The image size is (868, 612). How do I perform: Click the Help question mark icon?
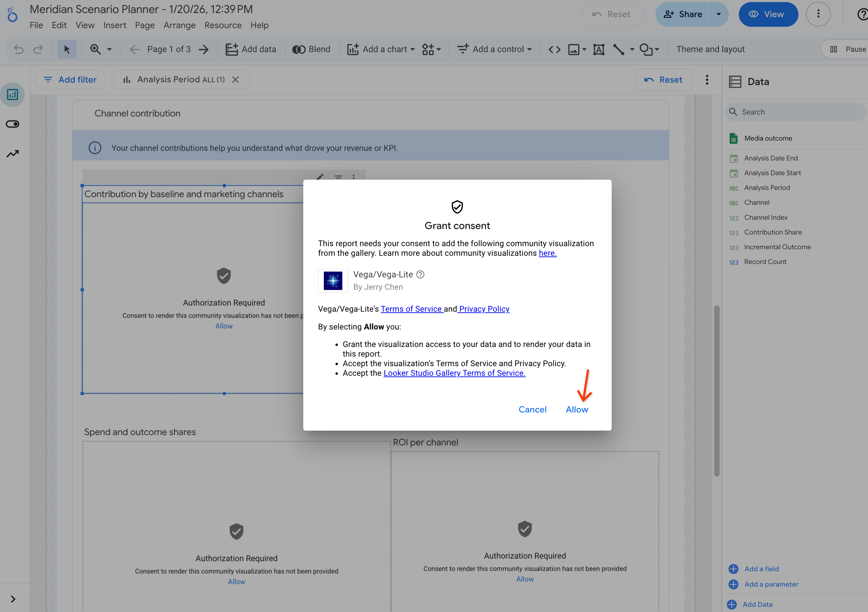click(x=863, y=14)
